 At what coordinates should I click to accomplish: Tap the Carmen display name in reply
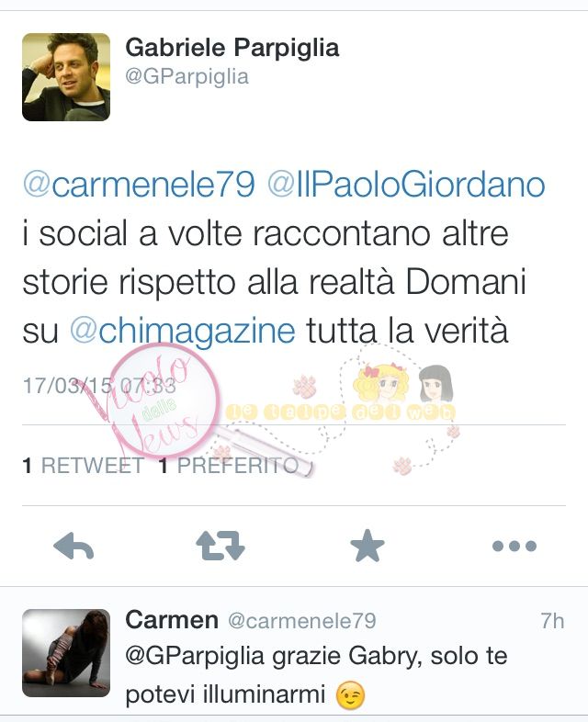(x=172, y=620)
